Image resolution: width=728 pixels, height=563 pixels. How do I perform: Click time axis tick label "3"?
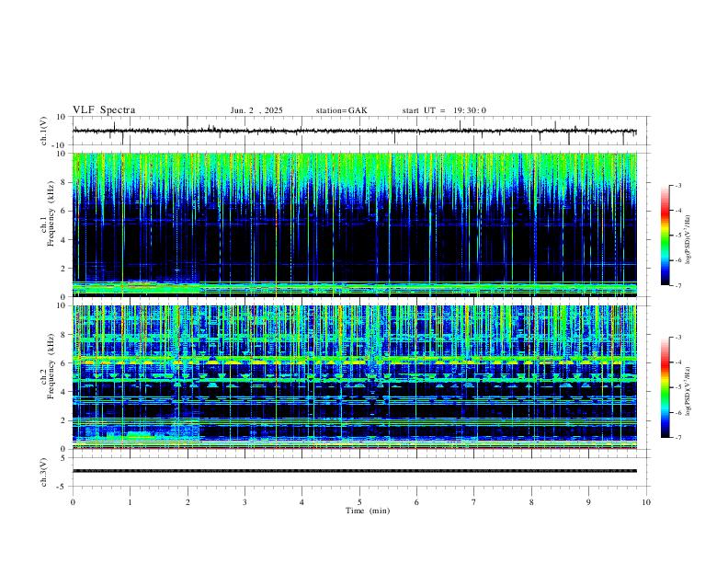(x=245, y=502)
